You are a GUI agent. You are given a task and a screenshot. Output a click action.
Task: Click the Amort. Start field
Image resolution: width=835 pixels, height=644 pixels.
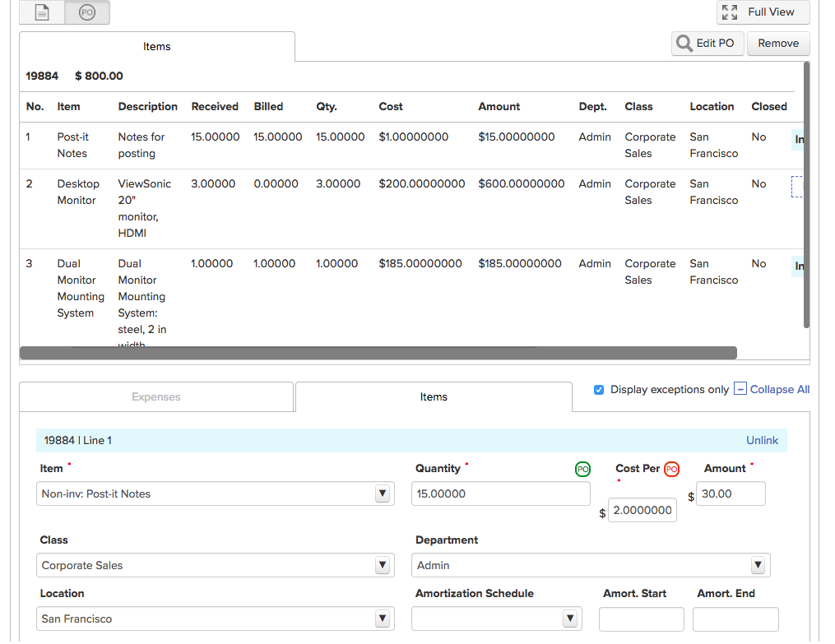pyautogui.click(x=641, y=619)
